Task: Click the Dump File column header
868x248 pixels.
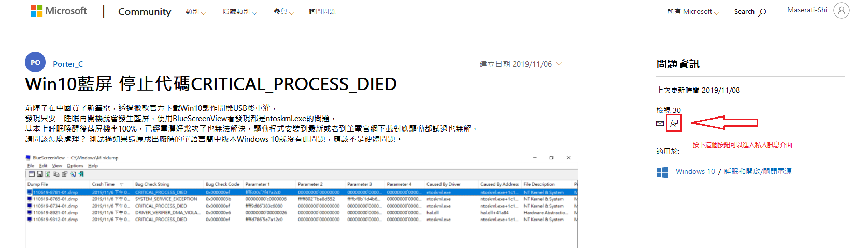Action: pyautogui.click(x=58, y=184)
